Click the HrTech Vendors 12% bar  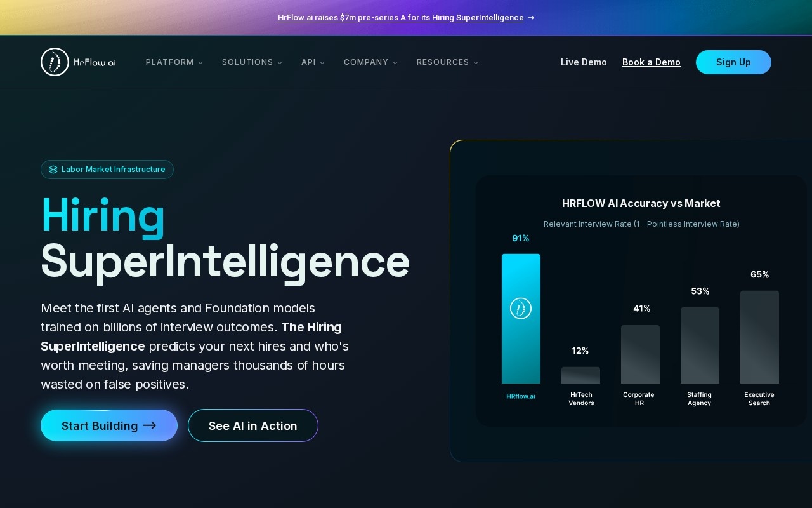[580, 375]
